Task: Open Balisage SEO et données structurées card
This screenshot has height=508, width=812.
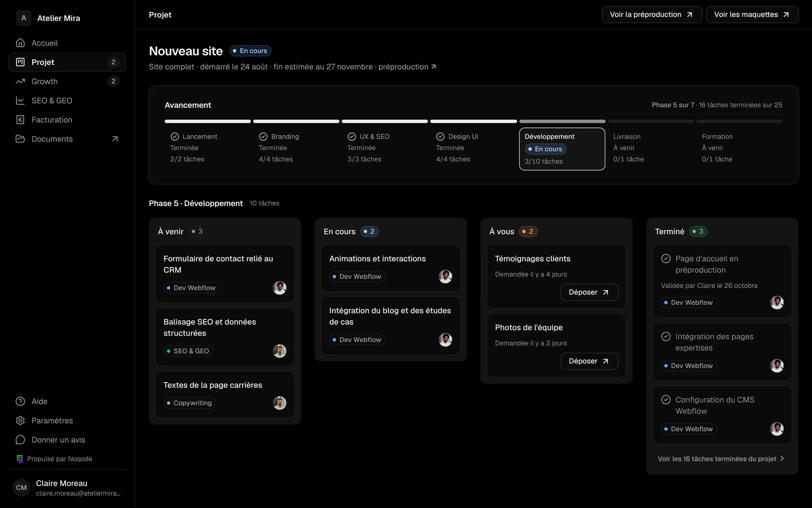Action: click(225, 337)
